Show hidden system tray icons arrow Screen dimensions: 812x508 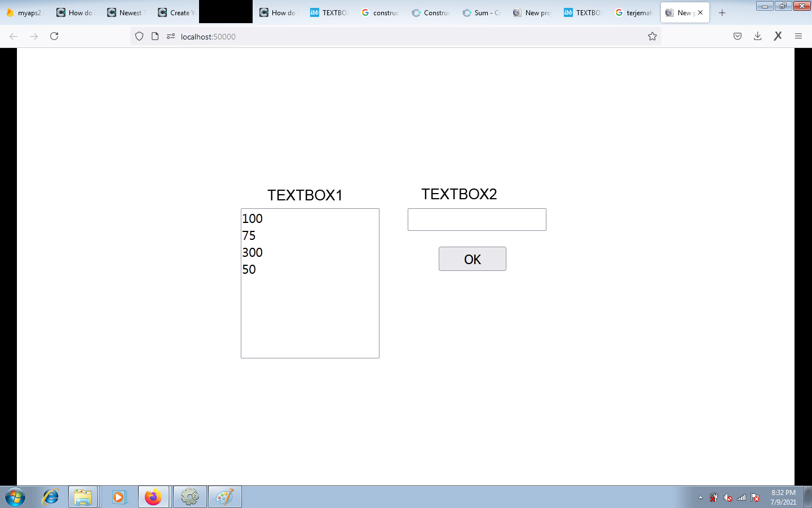pyautogui.click(x=700, y=498)
